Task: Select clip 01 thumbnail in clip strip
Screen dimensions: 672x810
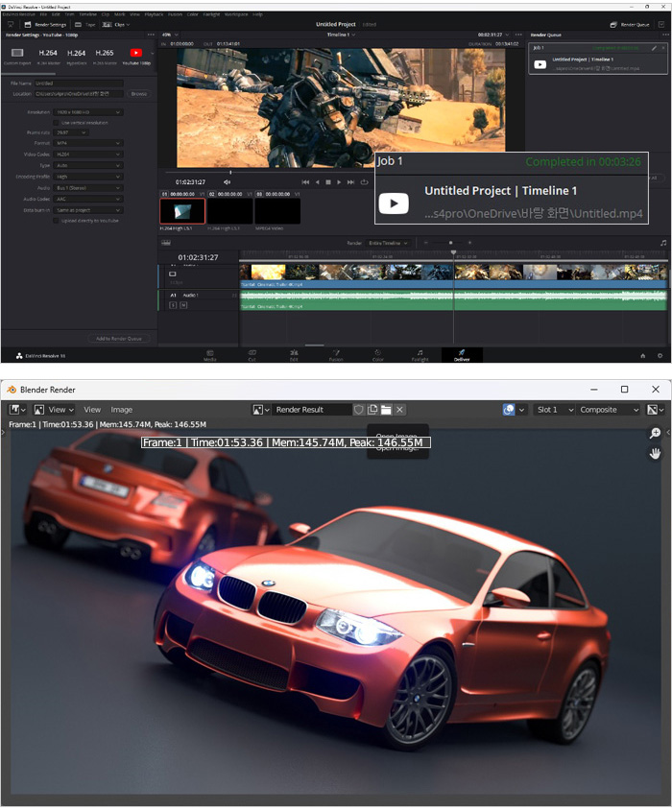Action: [x=182, y=211]
